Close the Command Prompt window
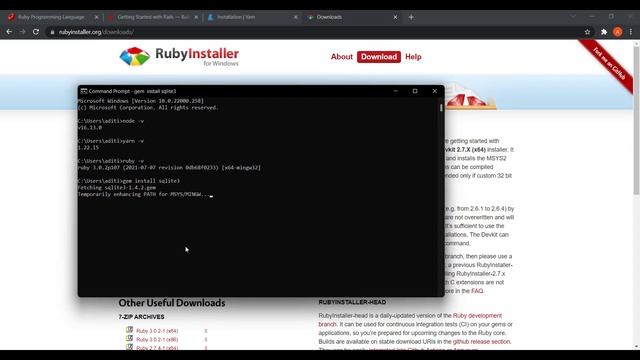Image resolution: width=640 pixels, height=360 pixels. 434,91
